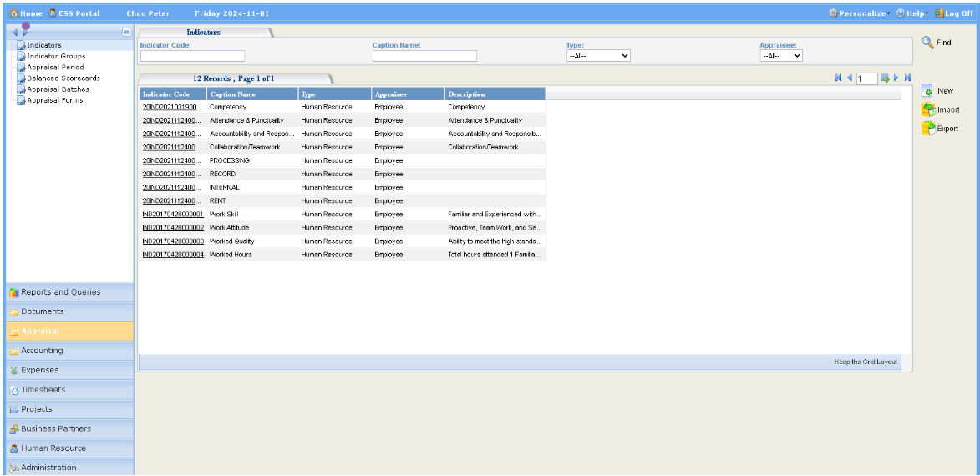Open the Timesheets module
The width and height of the screenshot is (980, 476).
pos(70,390)
